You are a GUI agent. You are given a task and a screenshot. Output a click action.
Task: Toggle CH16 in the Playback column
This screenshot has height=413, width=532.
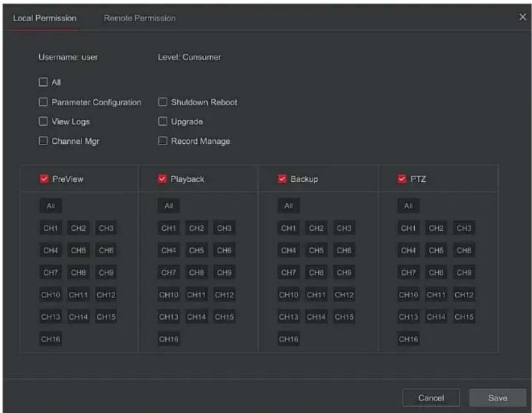pos(169,339)
